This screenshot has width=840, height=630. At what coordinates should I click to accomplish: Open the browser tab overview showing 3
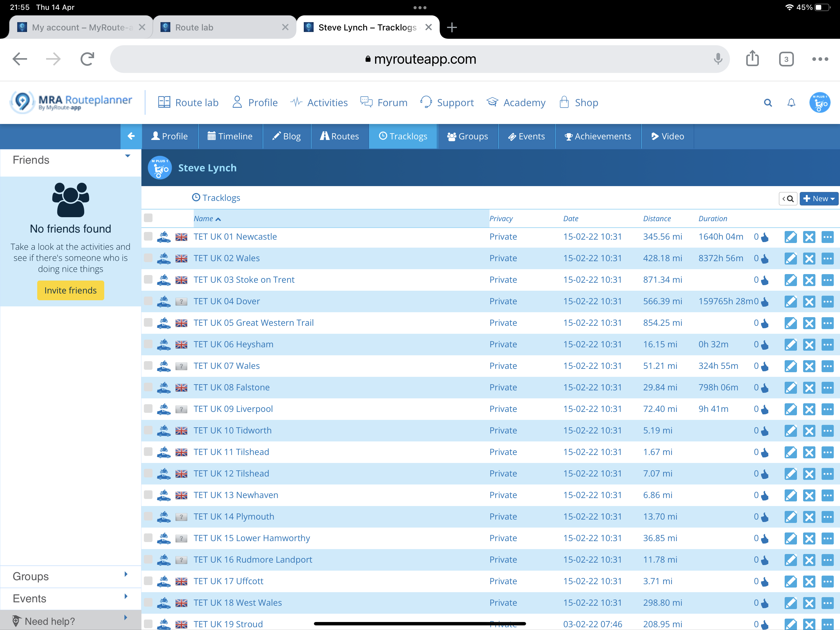[x=786, y=59]
